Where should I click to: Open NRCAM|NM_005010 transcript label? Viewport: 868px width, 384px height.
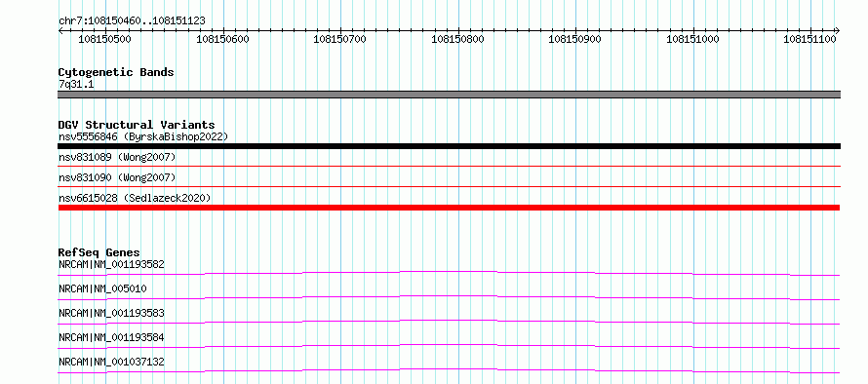[x=102, y=288]
